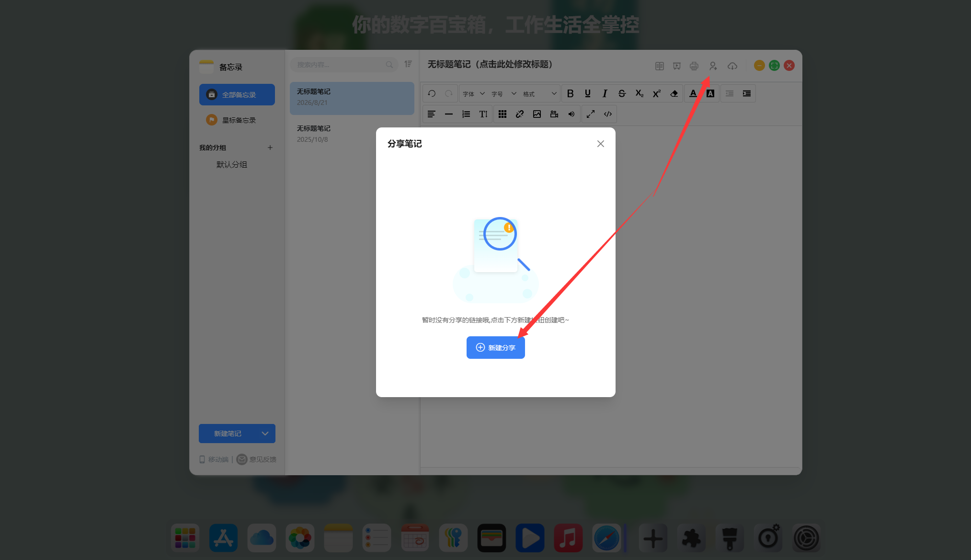Open the 移动端 link

click(x=214, y=459)
